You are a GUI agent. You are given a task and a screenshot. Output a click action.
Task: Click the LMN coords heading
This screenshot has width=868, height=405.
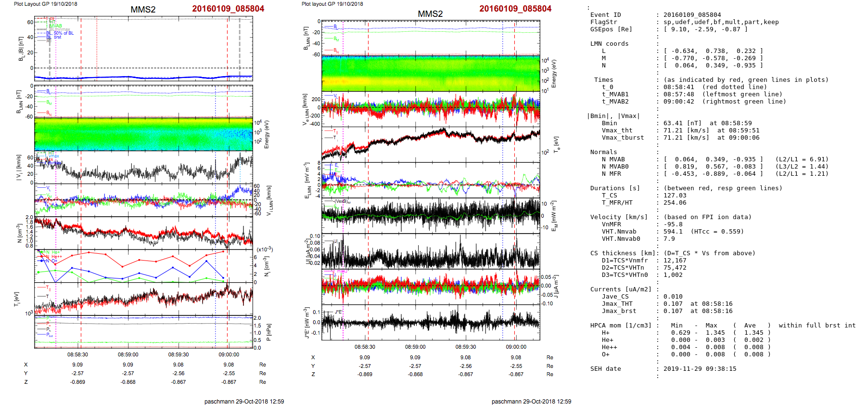point(609,44)
